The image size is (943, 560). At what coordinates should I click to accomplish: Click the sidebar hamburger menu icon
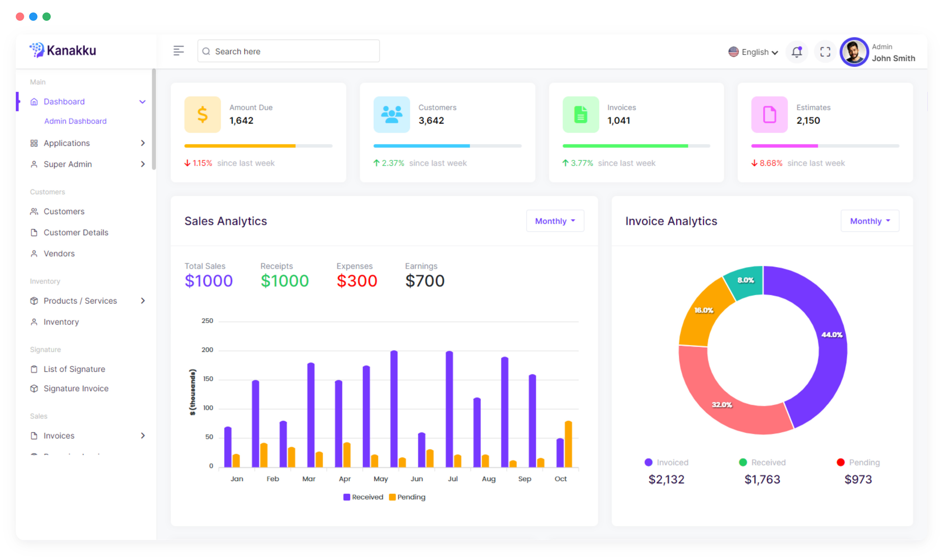click(x=179, y=51)
